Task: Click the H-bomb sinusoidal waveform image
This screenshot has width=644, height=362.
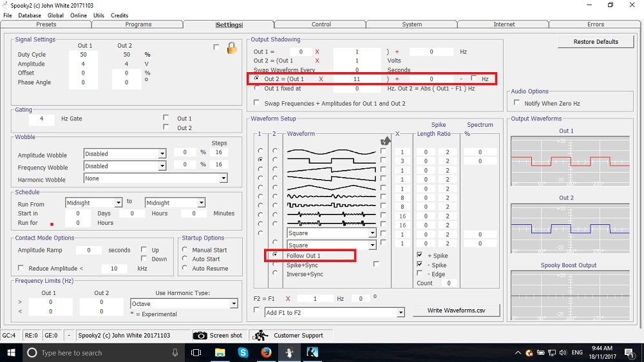Action: pos(331,214)
